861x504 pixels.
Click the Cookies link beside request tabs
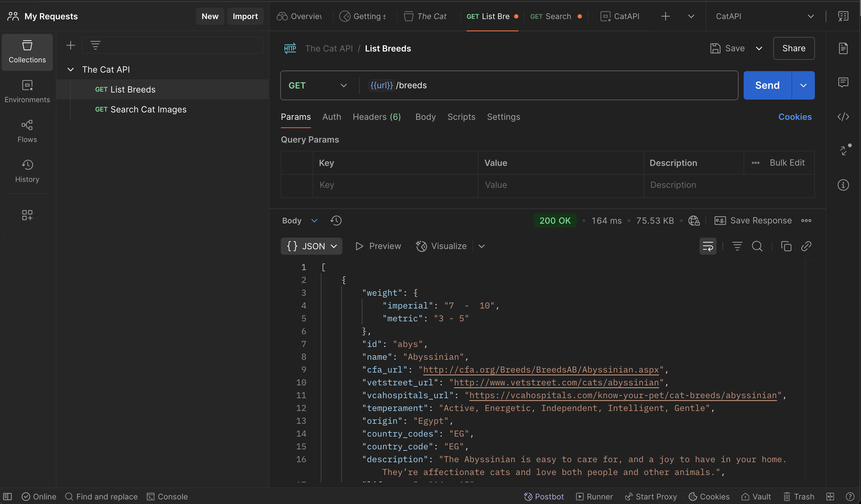click(794, 117)
